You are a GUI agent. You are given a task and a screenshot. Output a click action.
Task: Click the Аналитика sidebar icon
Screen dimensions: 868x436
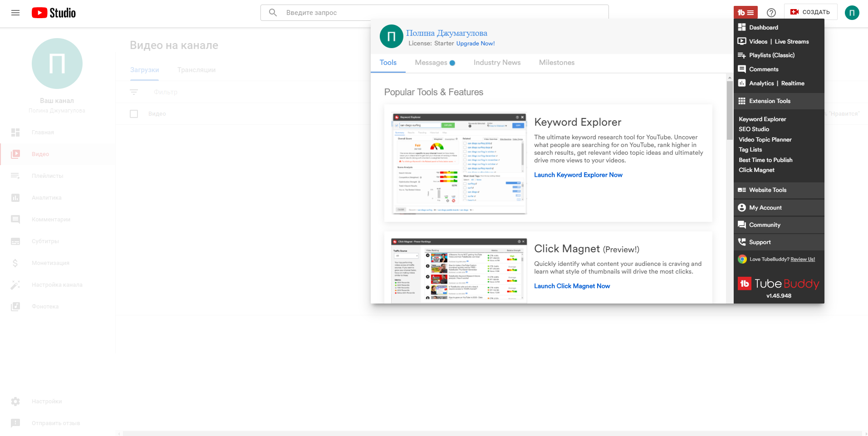(x=15, y=198)
